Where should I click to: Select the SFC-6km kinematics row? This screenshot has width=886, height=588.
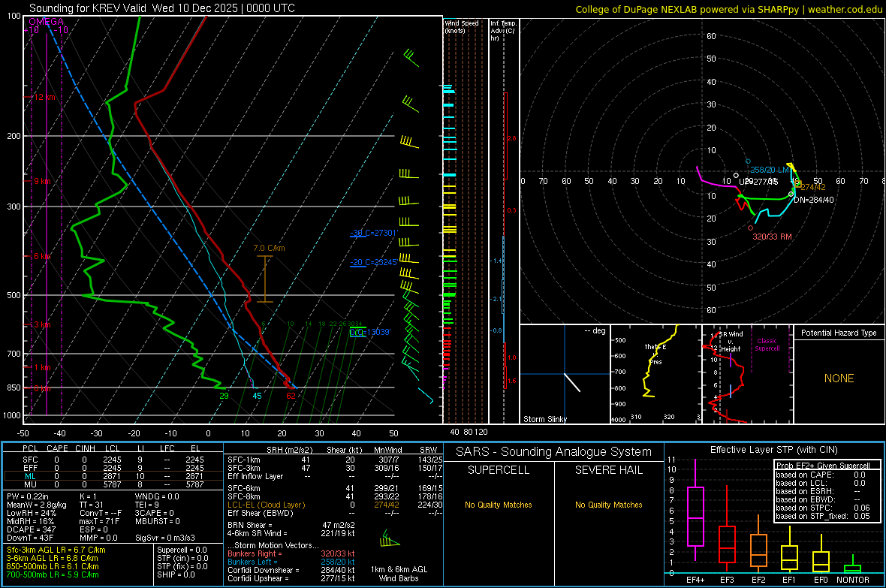coord(335,488)
